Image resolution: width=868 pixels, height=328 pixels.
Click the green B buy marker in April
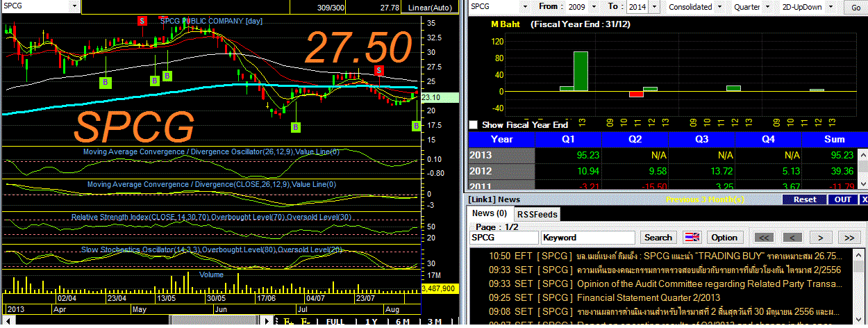click(106, 82)
